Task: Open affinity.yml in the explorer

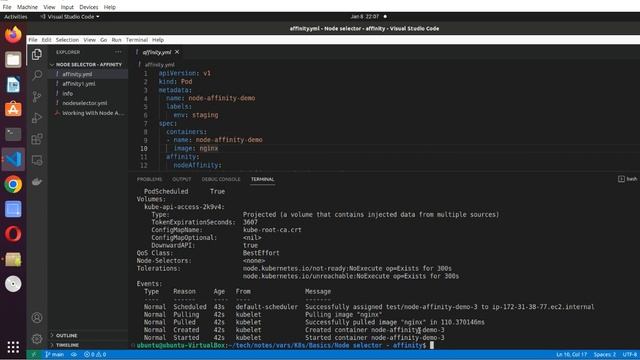Action: point(77,74)
